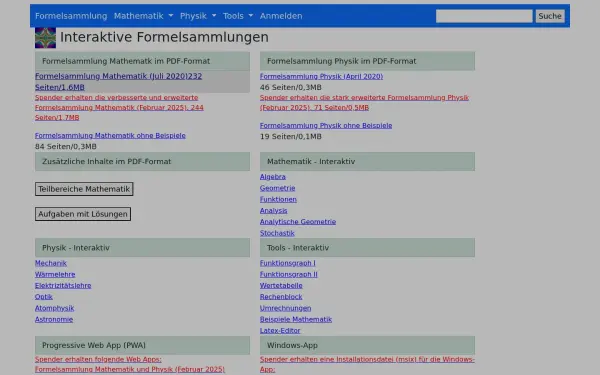Click the Suche button

[550, 16]
